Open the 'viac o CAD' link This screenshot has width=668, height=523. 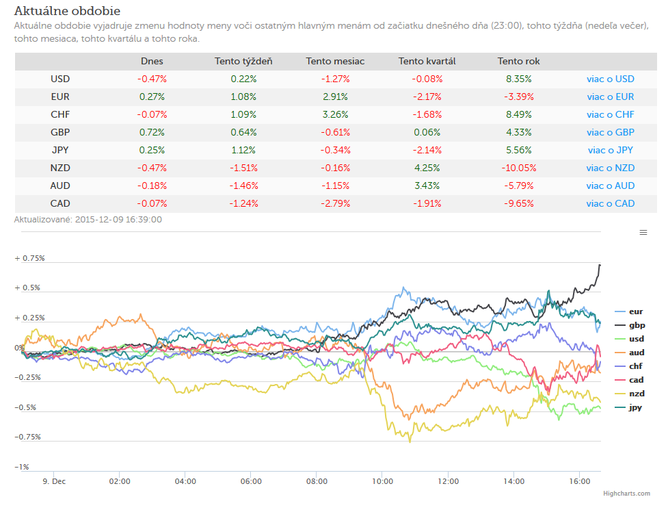point(610,204)
